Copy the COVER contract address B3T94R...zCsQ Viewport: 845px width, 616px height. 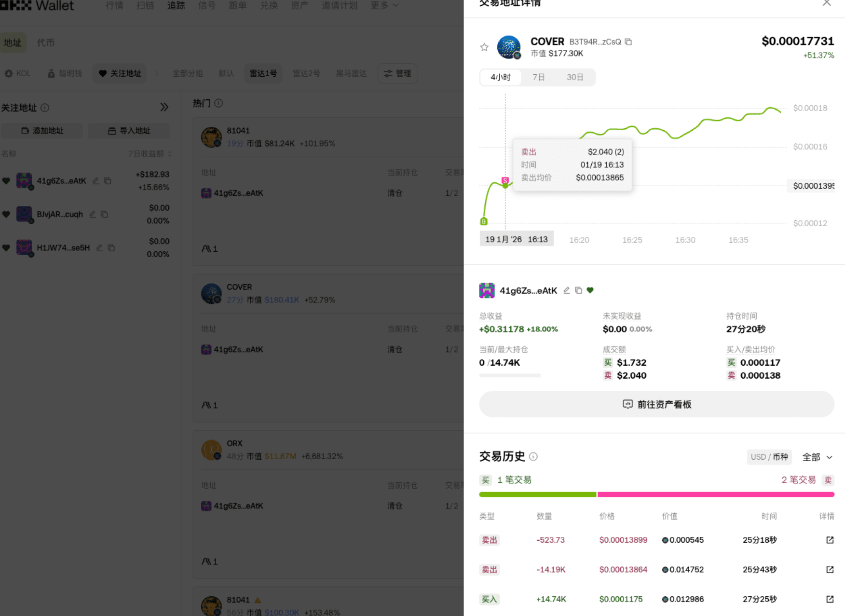(628, 42)
